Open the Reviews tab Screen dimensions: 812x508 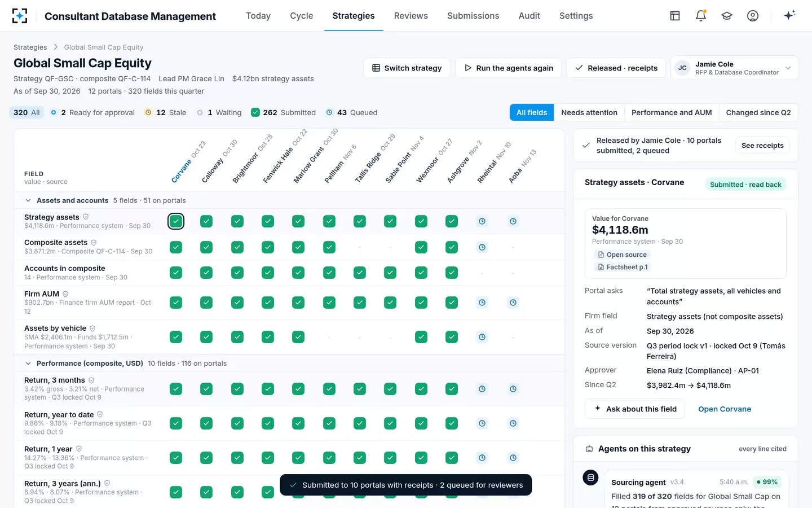click(x=411, y=16)
